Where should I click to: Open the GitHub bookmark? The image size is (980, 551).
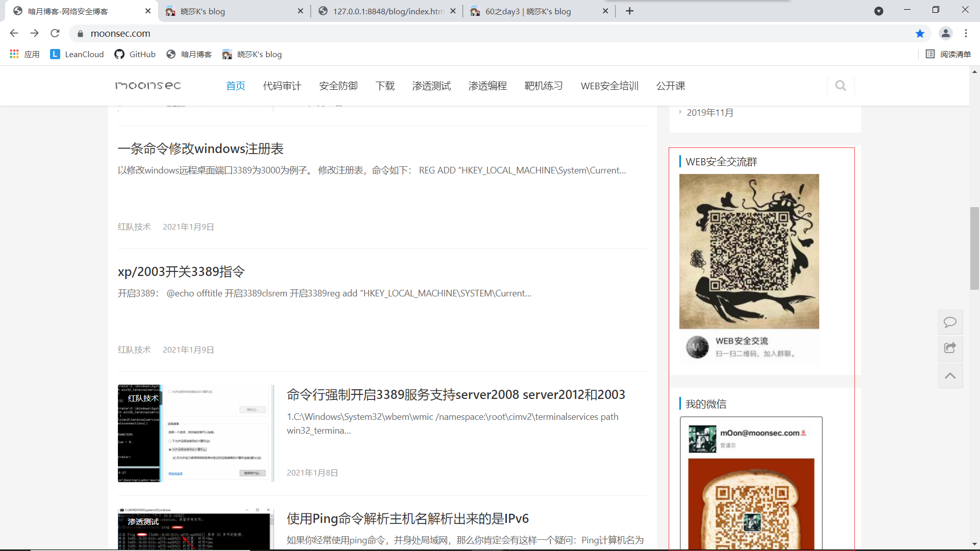135,54
